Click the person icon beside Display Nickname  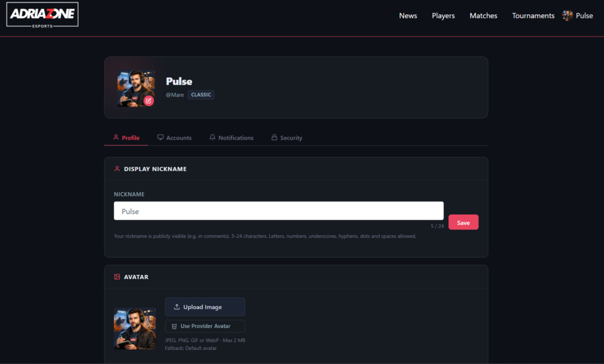click(117, 169)
